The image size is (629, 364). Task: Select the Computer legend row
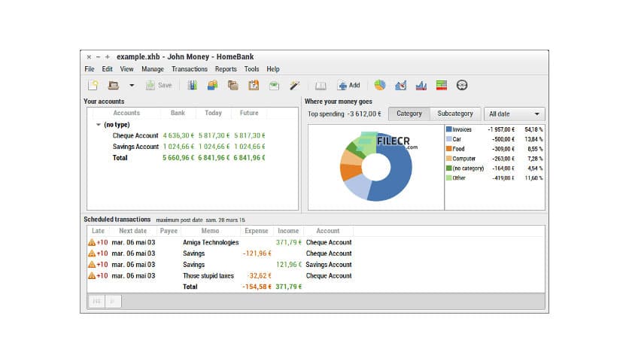(x=494, y=159)
